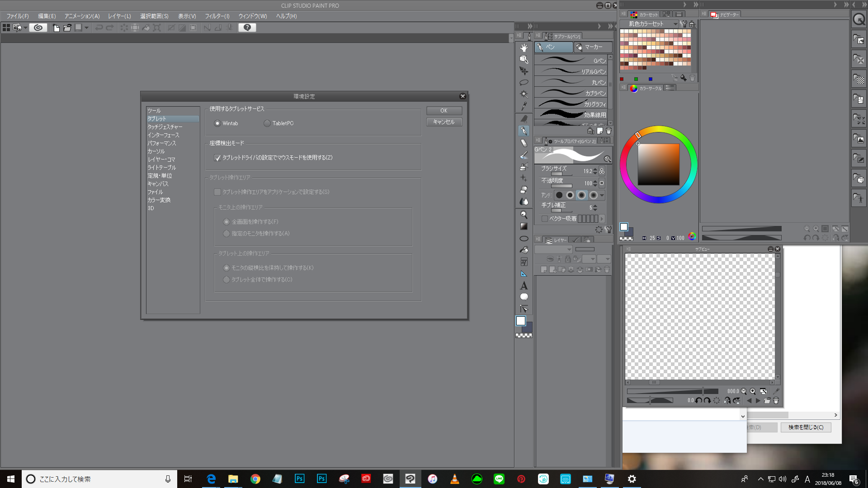Image resolution: width=868 pixels, height=488 pixels.
Task: Click the キャンセル button
Action: 443,122
